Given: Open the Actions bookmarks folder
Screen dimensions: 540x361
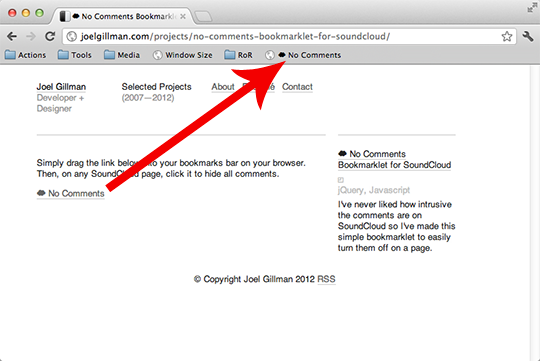Looking at the screenshot, I should coord(25,55).
